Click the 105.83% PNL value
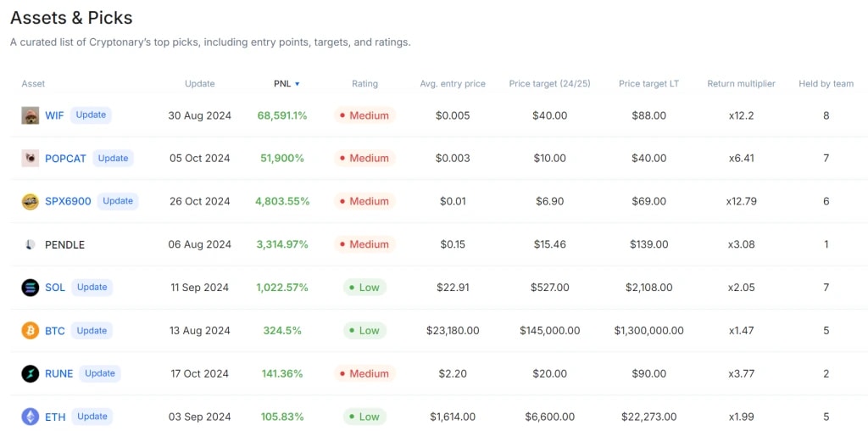The height and width of the screenshot is (431, 868). tap(282, 417)
